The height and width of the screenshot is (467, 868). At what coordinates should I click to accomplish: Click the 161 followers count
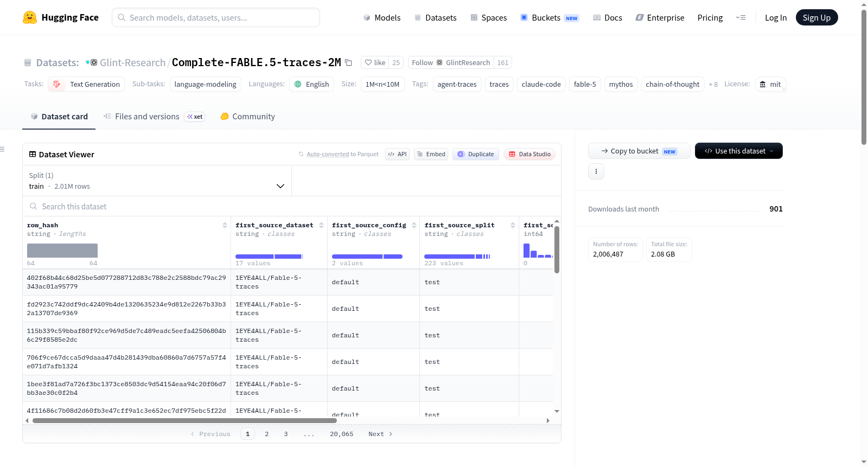503,62
